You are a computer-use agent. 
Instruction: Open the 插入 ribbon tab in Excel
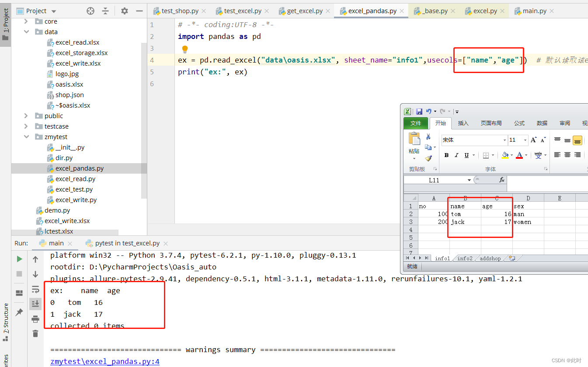tap(463, 123)
